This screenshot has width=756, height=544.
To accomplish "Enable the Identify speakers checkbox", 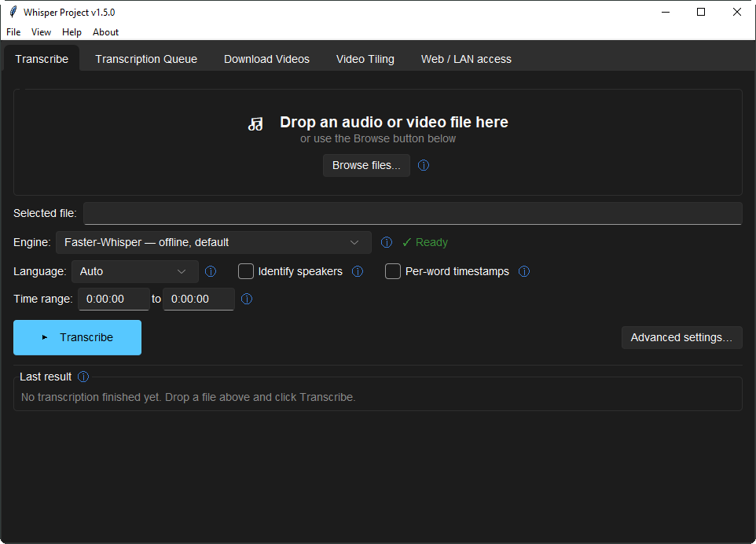I will [246, 271].
